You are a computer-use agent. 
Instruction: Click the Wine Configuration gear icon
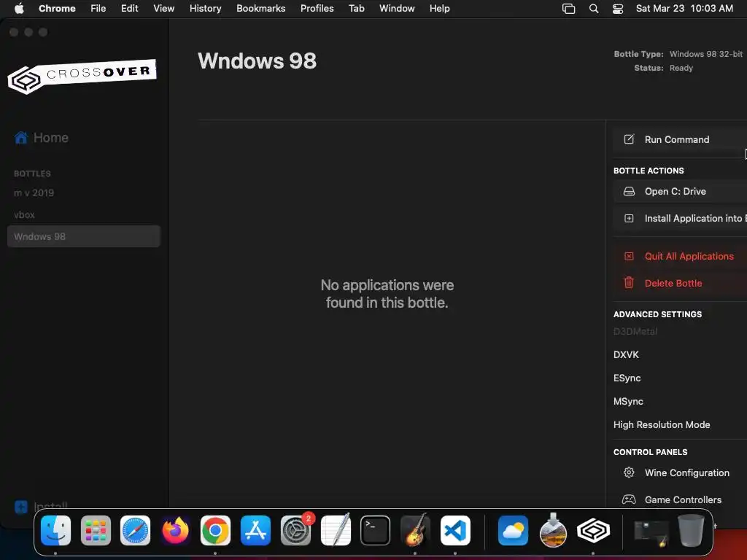629,472
